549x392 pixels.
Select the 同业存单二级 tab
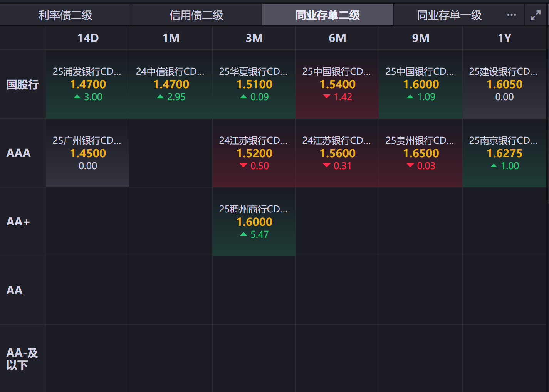[327, 15]
